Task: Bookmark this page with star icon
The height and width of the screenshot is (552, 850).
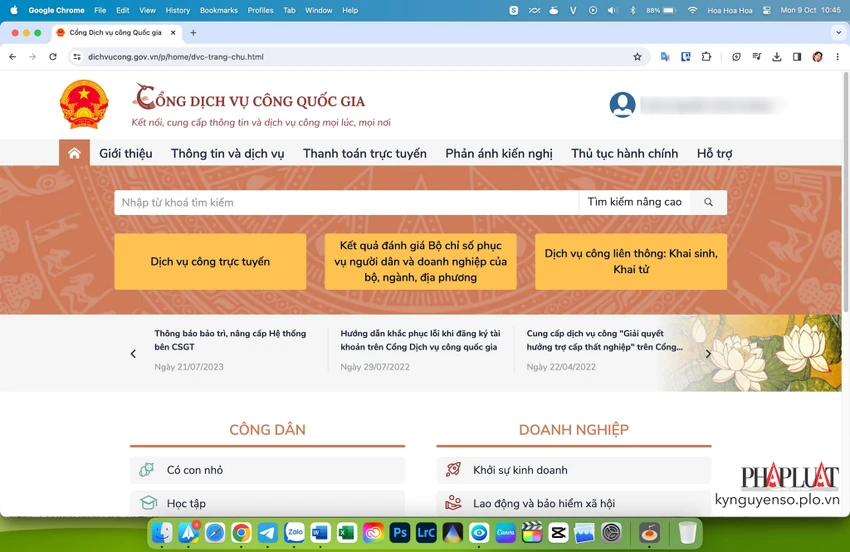Action: (638, 57)
